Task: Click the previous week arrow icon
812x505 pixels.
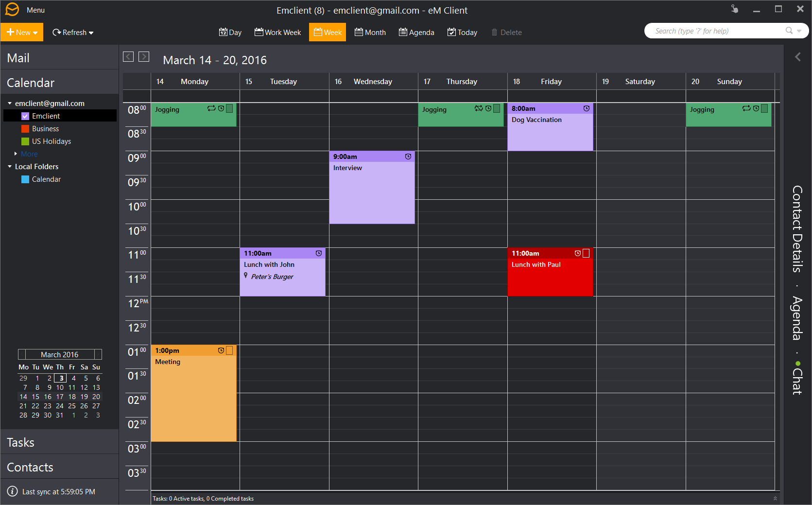Action: click(128, 57)
